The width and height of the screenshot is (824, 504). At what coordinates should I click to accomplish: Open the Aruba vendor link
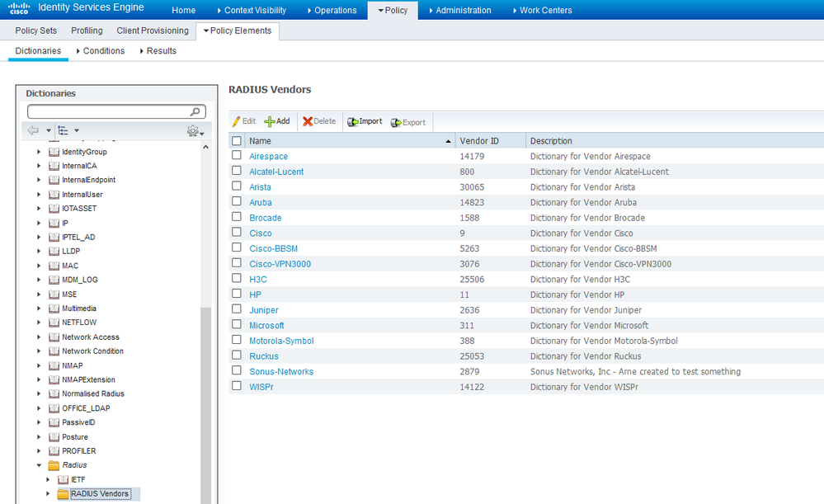[260, 202]
